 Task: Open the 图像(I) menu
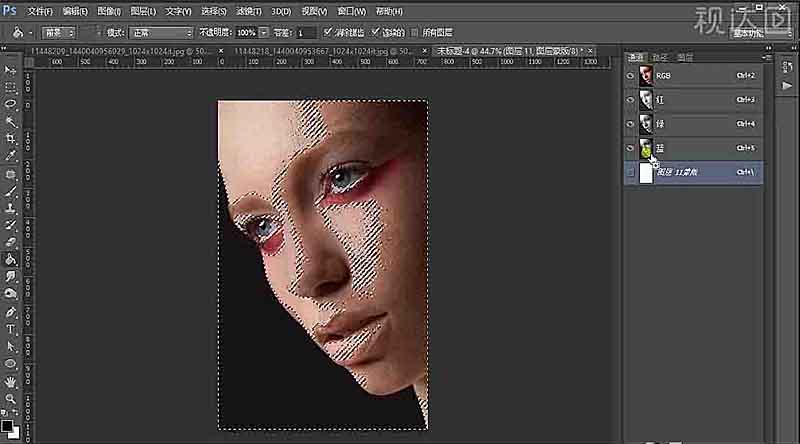(x=109, y=11)
